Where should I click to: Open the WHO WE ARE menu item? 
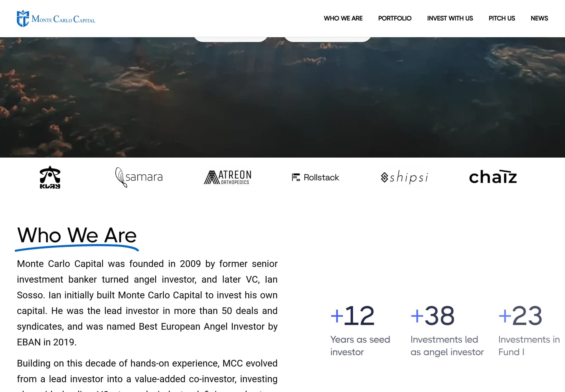point(343,18)
